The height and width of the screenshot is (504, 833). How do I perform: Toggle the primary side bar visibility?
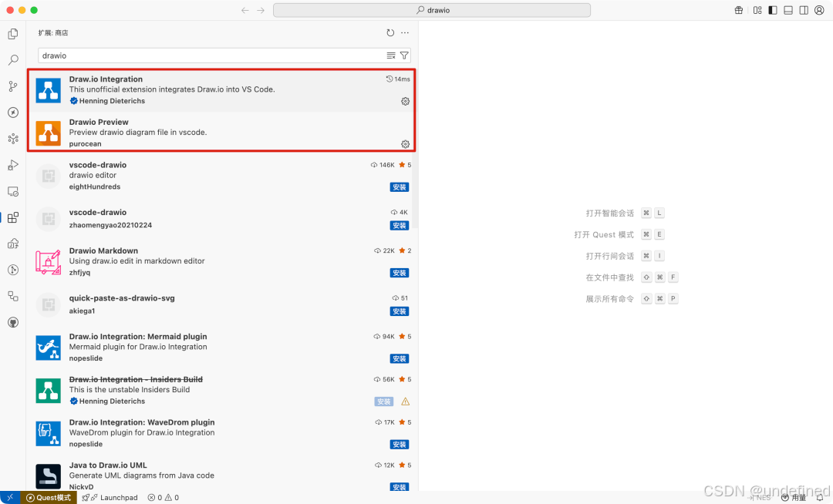coord(773,10)
